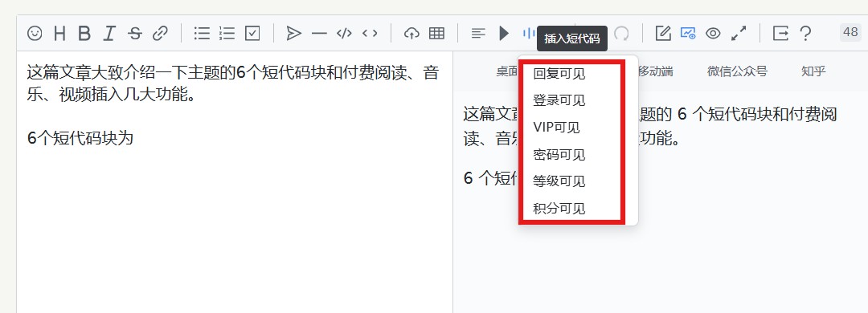
Task: Click preview text '题的 6 个短代码块和付费阅'
Action: [739, 115]
